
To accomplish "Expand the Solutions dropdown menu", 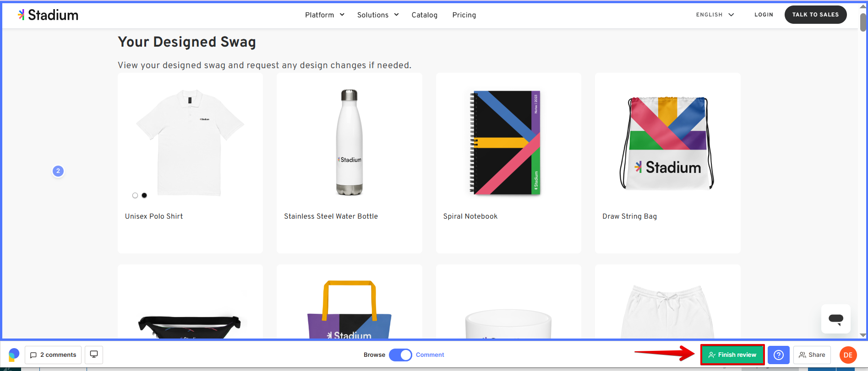I will click(x=378, y=15).
